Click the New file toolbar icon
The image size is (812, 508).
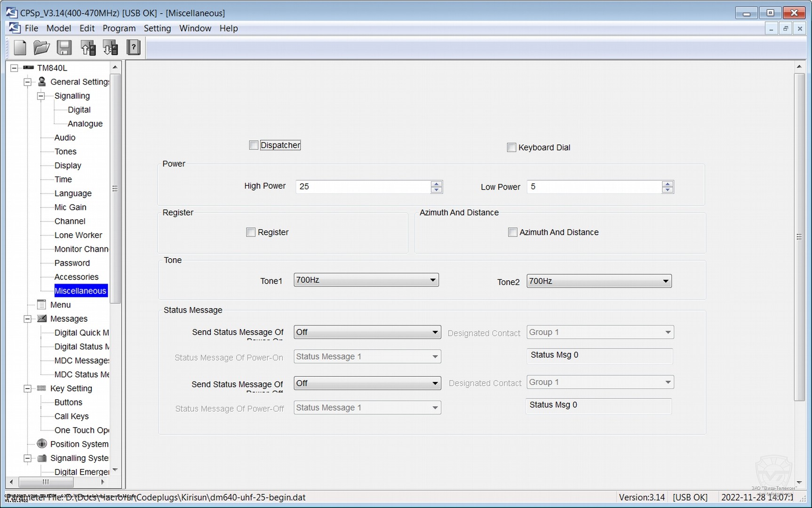click(20, 48)
